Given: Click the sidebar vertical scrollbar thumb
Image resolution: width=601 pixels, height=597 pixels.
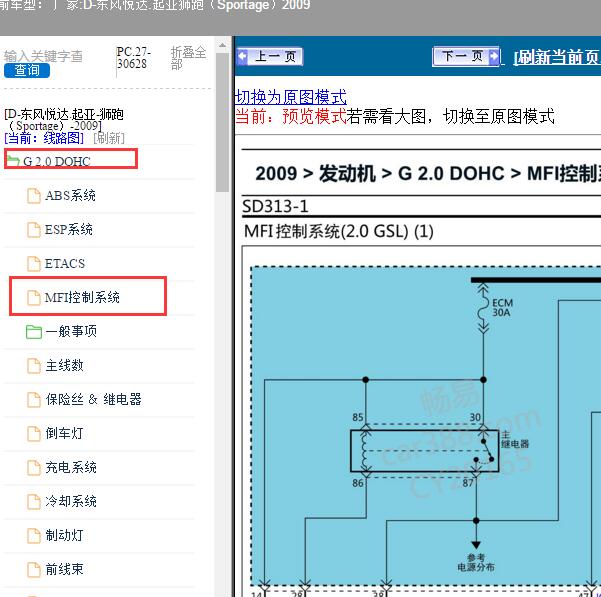Looking at the screenshot, I should [x=222, y=123].
